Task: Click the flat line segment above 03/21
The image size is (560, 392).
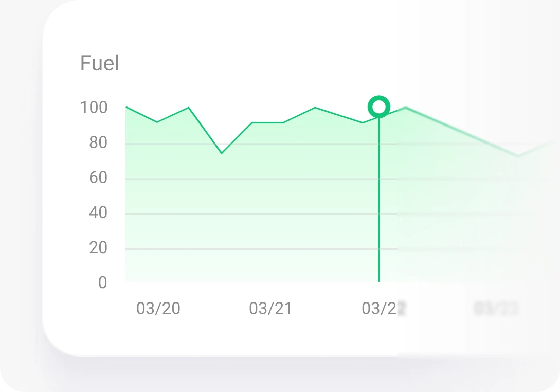Action: coord(267,123)
